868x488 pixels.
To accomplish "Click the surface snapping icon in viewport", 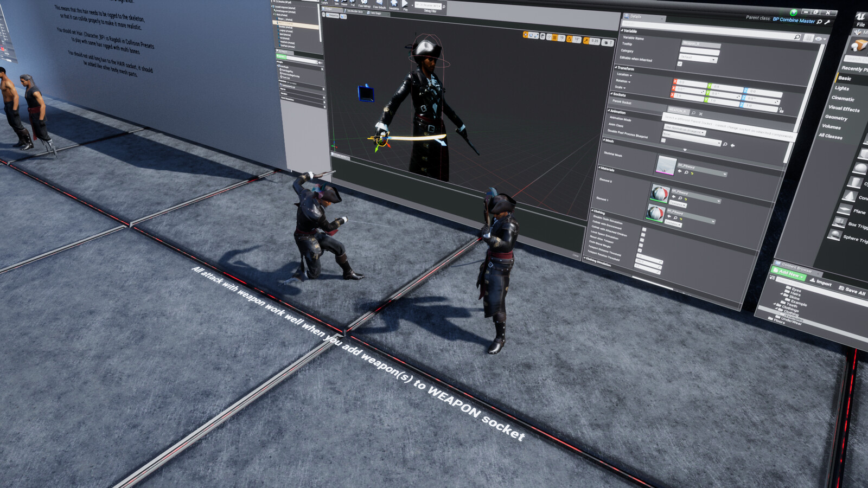I will (x=549, y=37).
